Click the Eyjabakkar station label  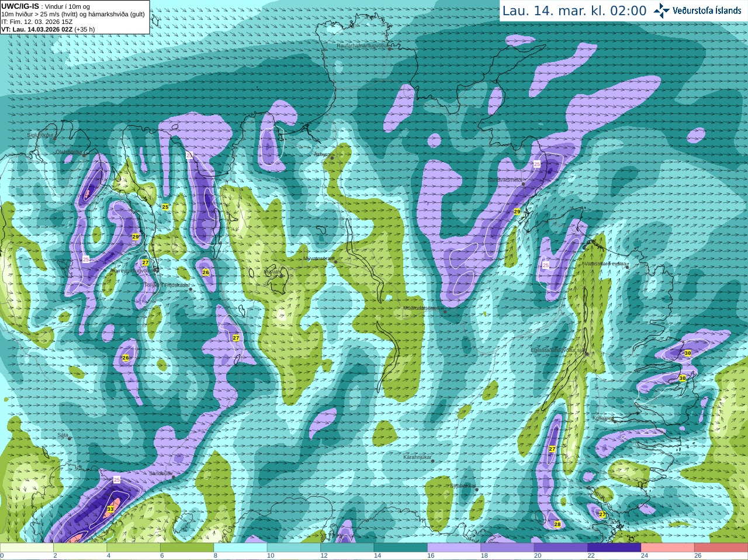pyautogui.click(x=462, y=485)
